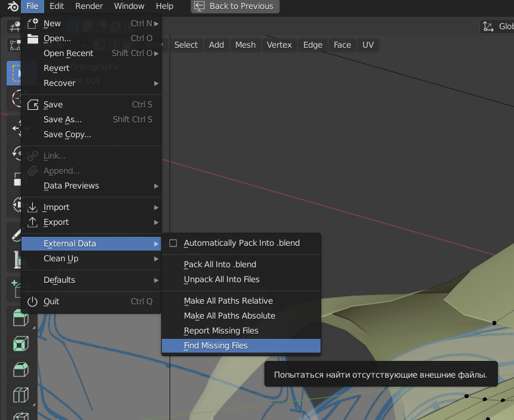Choose Save As from File menu
514x420 pixels.
[x=63, y=120]
